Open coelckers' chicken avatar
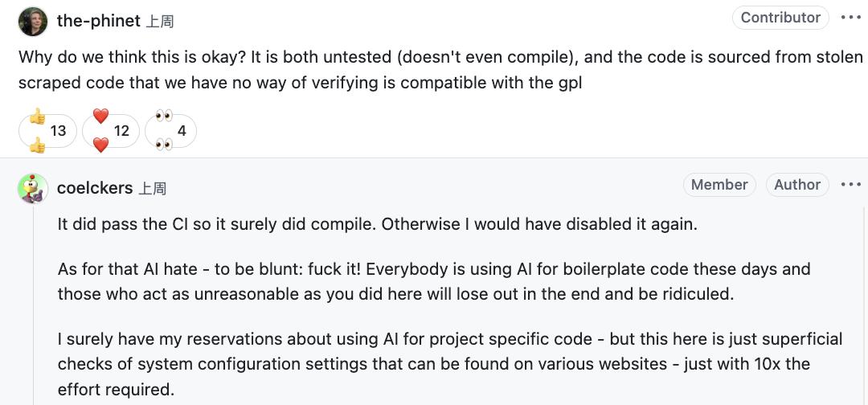Screen dimensions: 868x405 coord(32,189)
